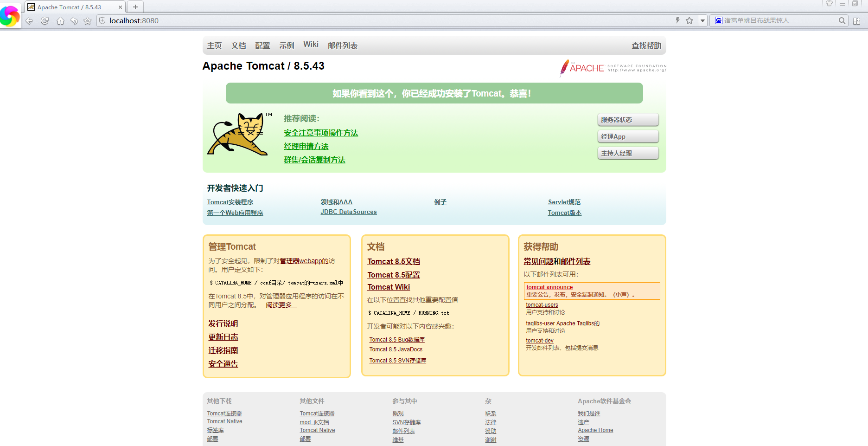Open the Tomcat 8.5配置 link
868x446 pixels.
[x=394, y=275]
